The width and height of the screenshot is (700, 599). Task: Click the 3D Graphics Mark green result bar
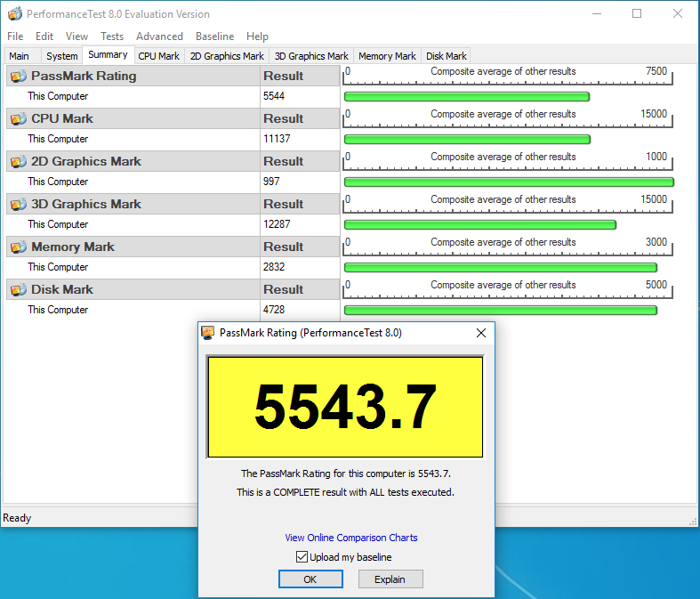pos(480,224)
